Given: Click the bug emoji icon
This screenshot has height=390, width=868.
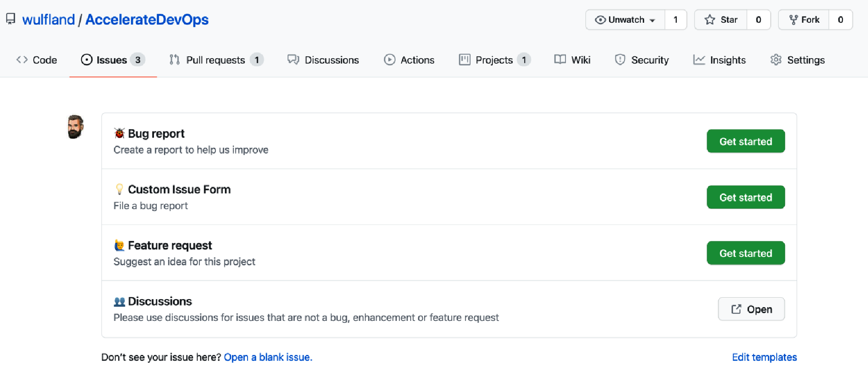Looking at the screenshot, I should coord(119,133).
